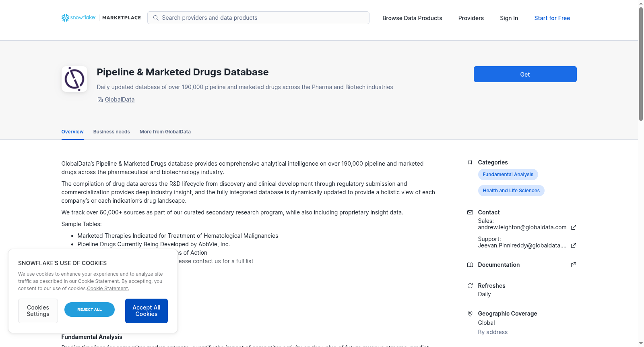
Task: Click the Geographic Coverage pin icon
Action: (x=470, y=314)
